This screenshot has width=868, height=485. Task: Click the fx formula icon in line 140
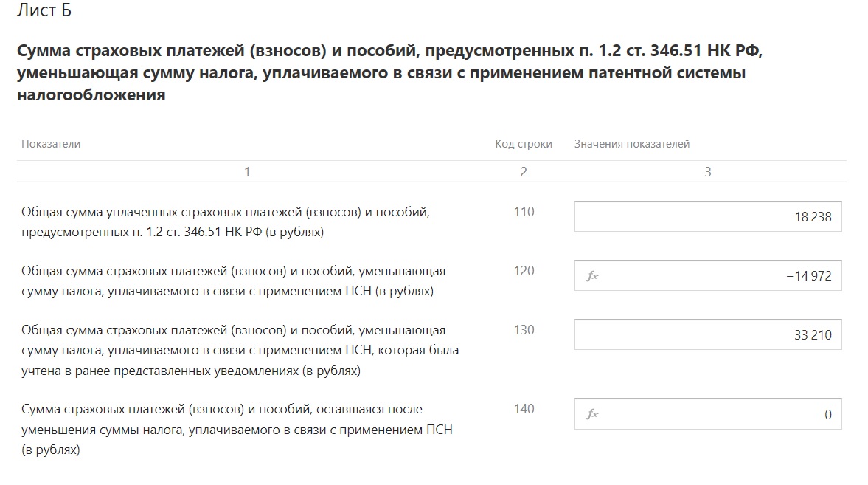click(592, 413)
